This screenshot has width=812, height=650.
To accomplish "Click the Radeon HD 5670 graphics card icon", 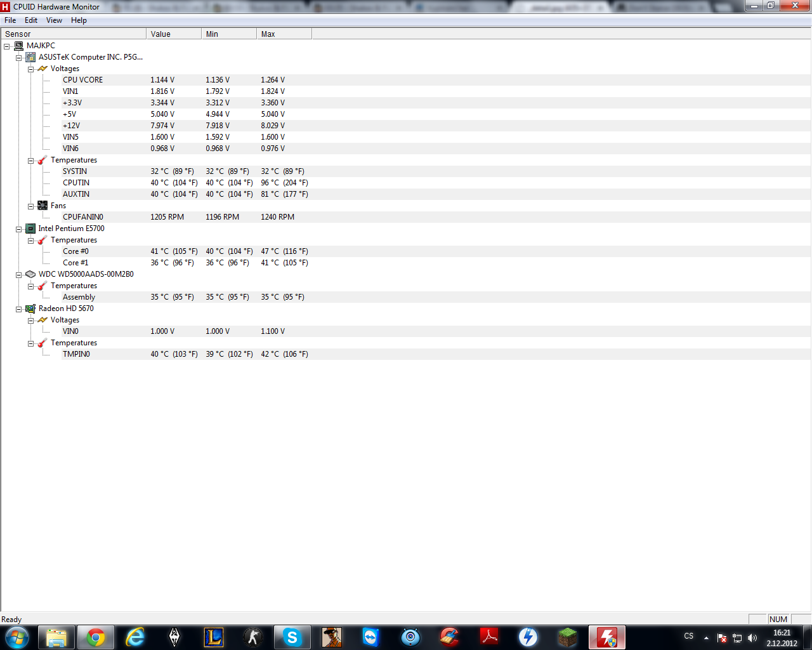I will pyautogui.click(x=30, y=308).
